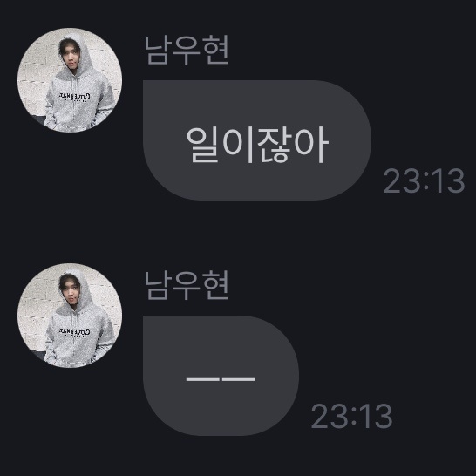
Task: Click the 23:13 timestamp beside the 일이잖아 bubble
Action: [x=424, y=181]
